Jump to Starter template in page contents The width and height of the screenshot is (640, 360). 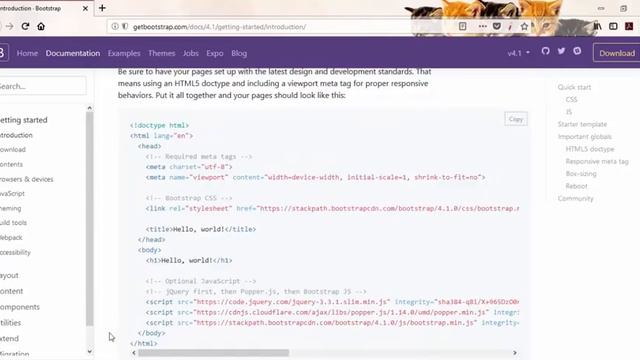coord(582,124)
